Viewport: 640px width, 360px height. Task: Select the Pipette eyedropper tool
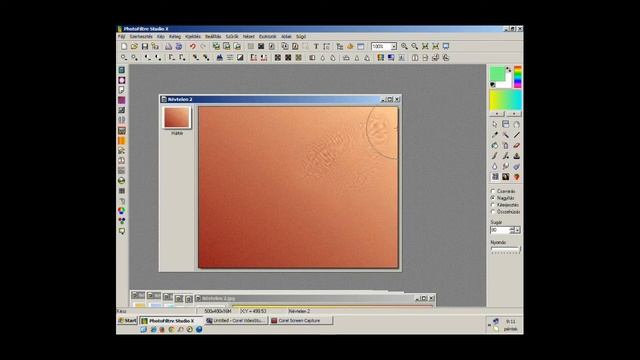[x=495, y=135]
